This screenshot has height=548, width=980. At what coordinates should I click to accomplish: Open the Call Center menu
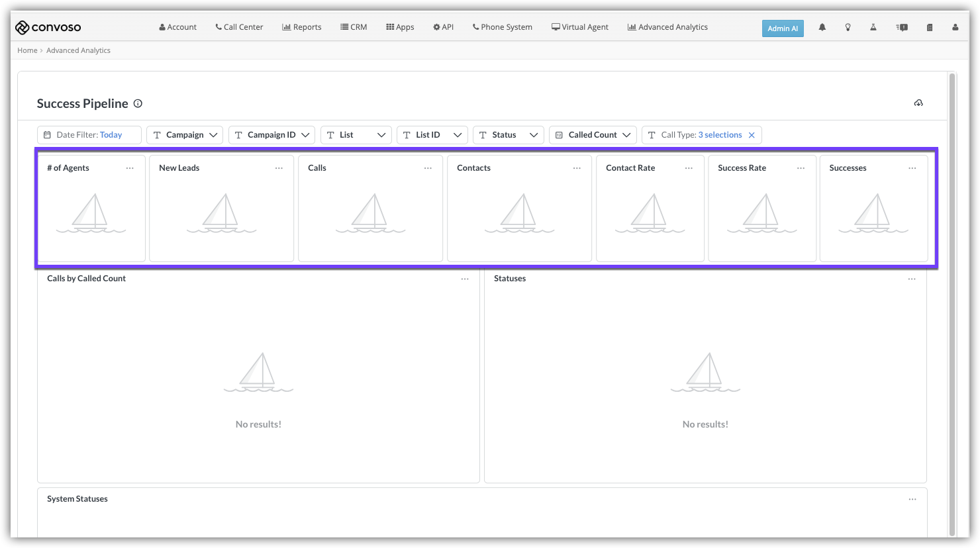[239, 27]
